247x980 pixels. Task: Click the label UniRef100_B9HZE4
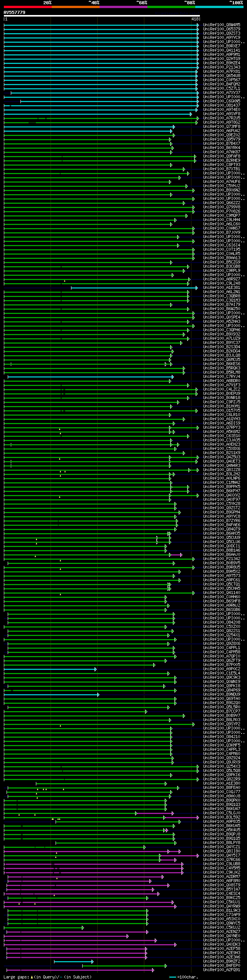[x=222, y=63]
